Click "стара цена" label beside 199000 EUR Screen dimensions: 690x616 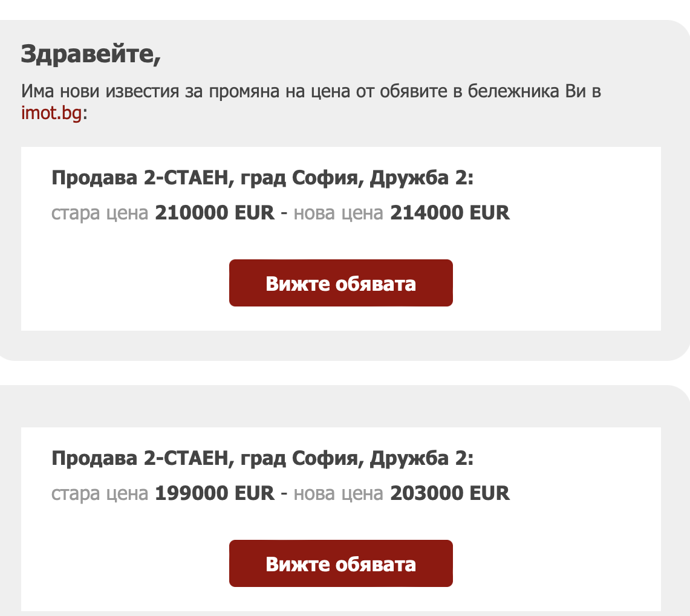click(x=100, y=493)
